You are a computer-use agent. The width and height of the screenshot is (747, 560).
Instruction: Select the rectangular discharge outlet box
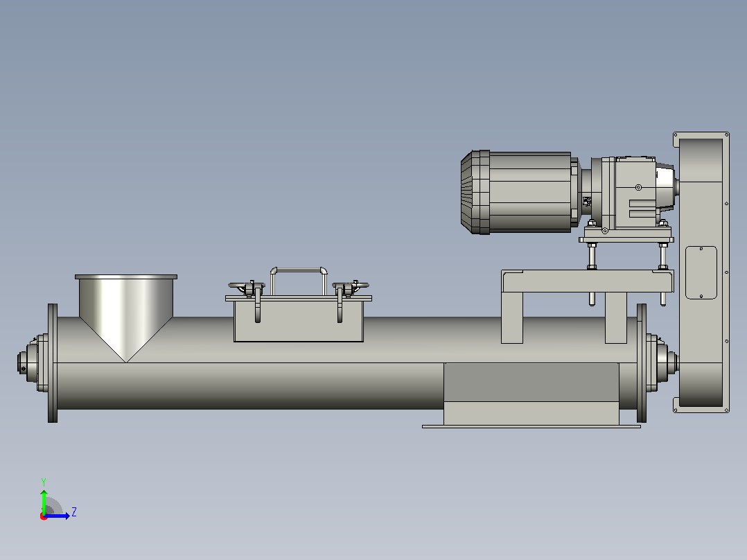click(531, 394)
